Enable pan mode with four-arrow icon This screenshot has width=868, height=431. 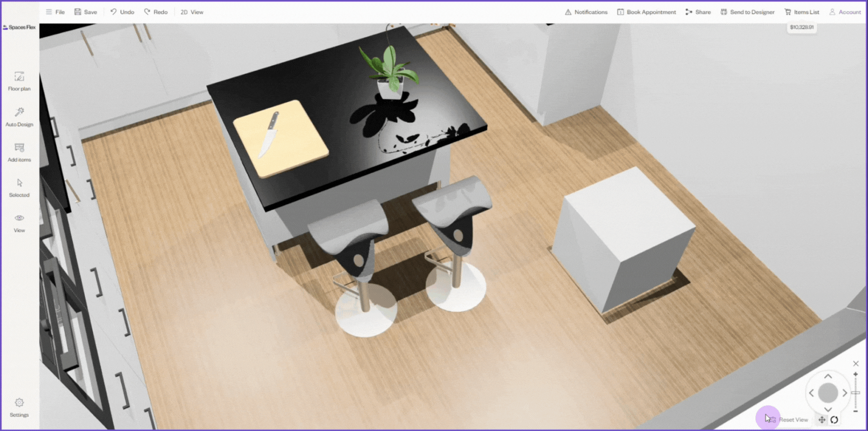pos(821,420)
